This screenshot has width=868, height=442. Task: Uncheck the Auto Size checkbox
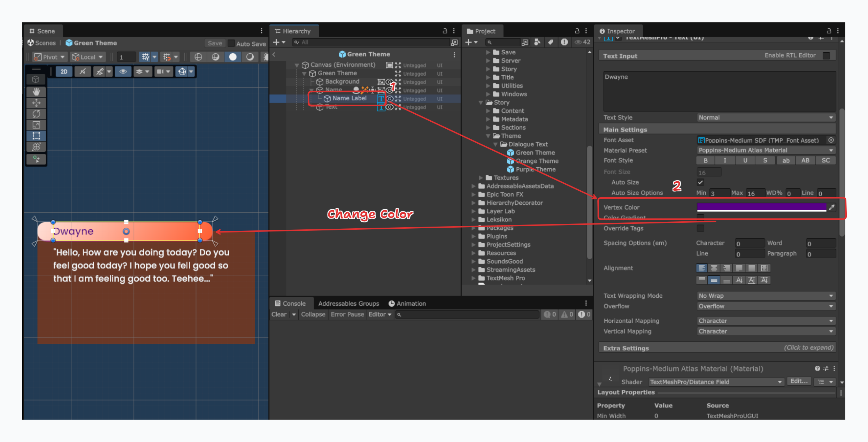(701, 182)
